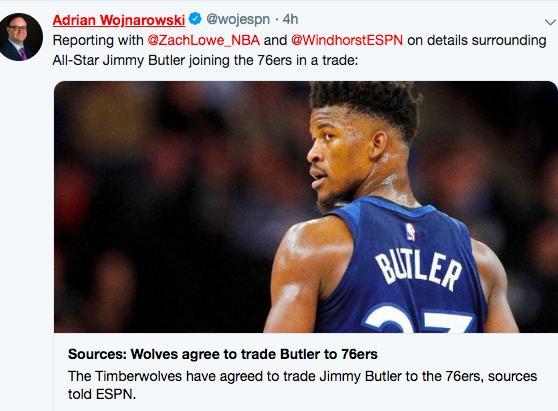Open the @WindhorstESPN mention

pos(347,40)
